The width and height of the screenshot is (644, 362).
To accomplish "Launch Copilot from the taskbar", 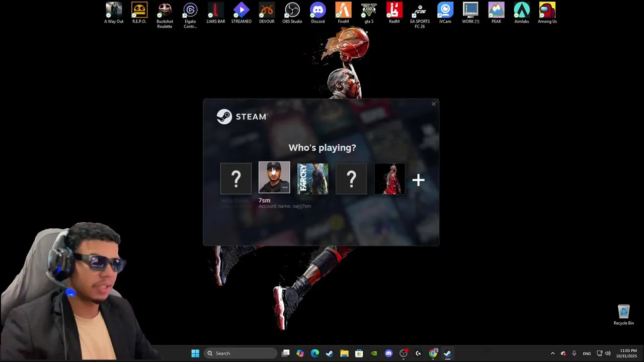I will [300, 353].
